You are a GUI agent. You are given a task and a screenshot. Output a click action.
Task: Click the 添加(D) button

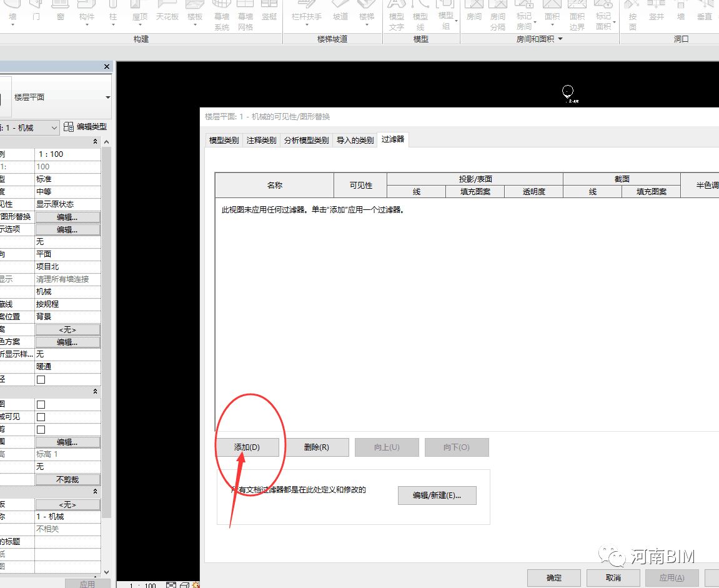[x=247, y=447]
